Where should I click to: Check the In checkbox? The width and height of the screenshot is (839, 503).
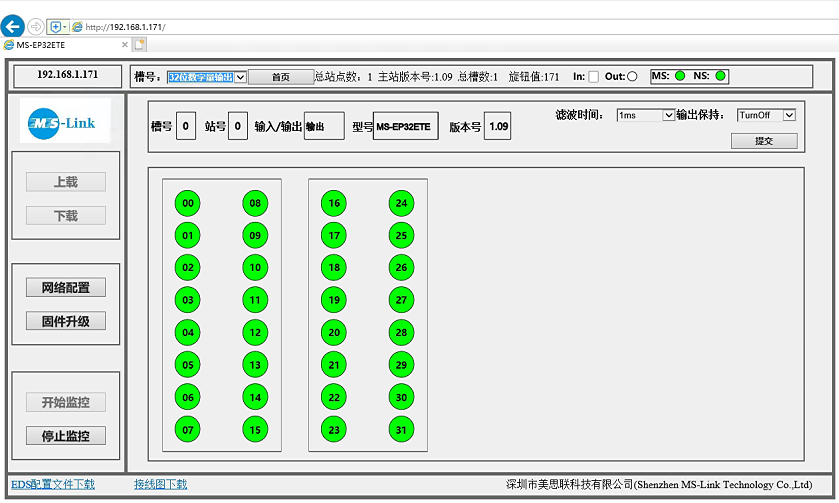[593, 77]
